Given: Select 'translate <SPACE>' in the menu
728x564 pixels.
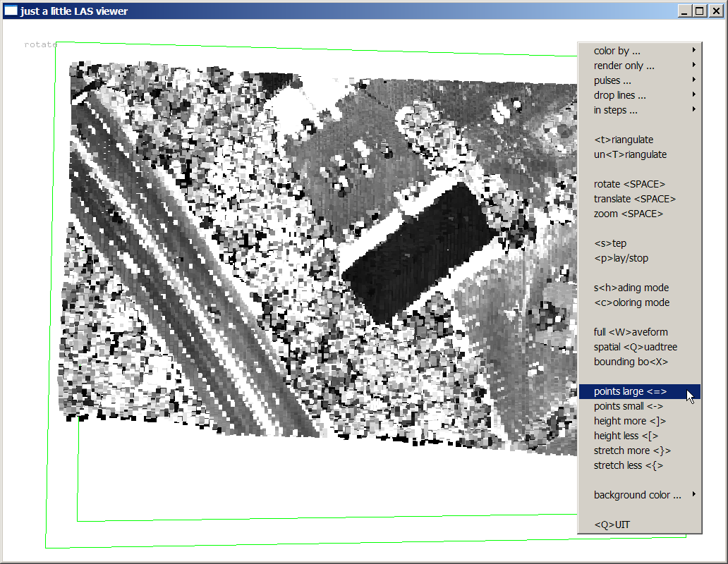Looking at the screenshot, I should (x=634, y=199).
